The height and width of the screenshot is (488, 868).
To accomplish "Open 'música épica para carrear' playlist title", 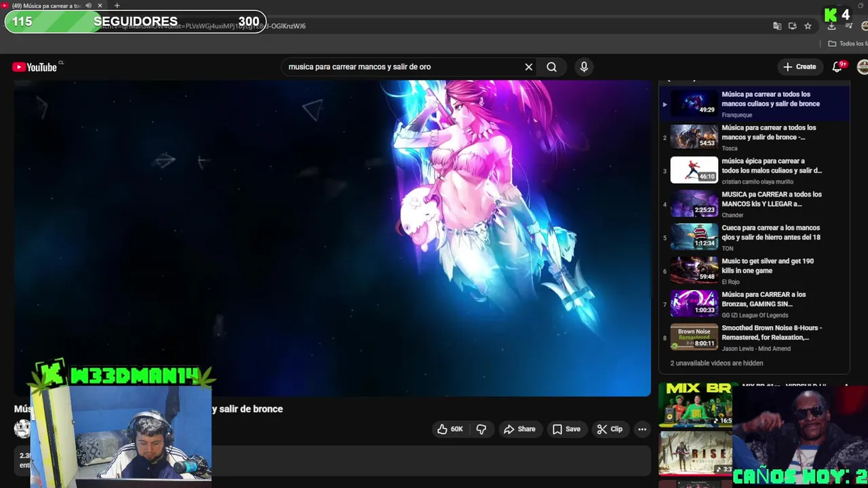I will click(772, 165).
